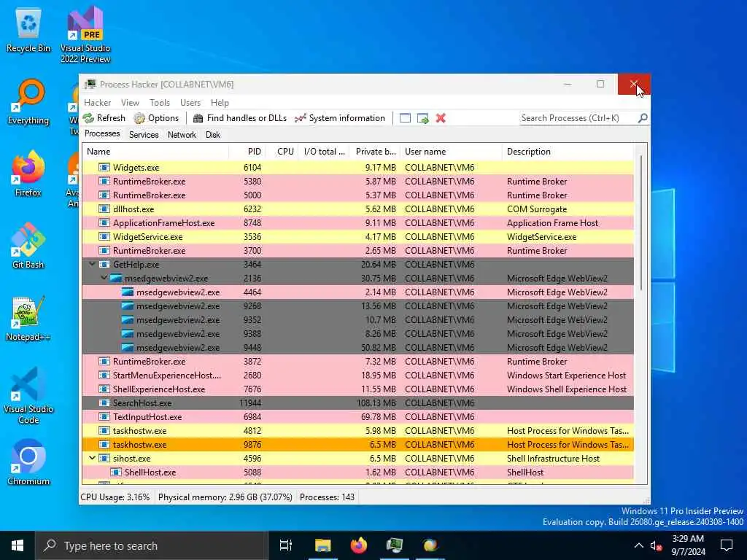Open the View menu
This screenshot has width=747, height=560.
click(x=130, y=102)
